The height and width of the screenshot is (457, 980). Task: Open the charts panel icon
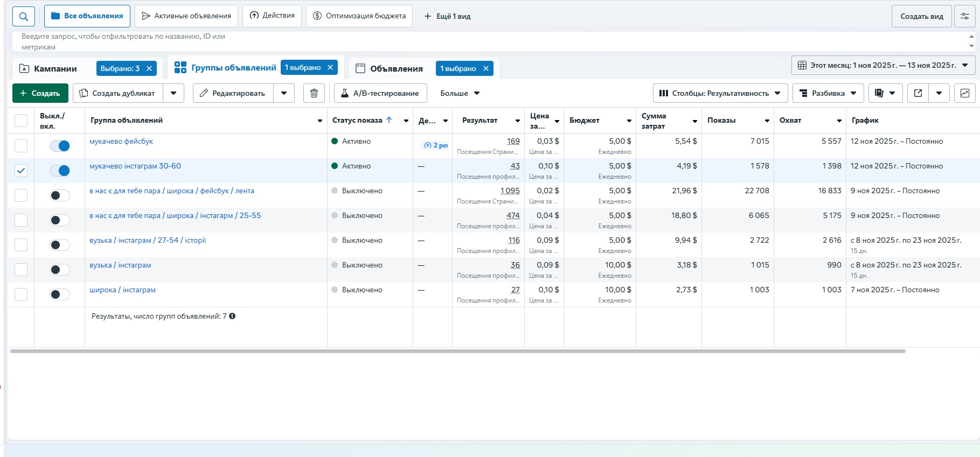[x=965, y=93]
